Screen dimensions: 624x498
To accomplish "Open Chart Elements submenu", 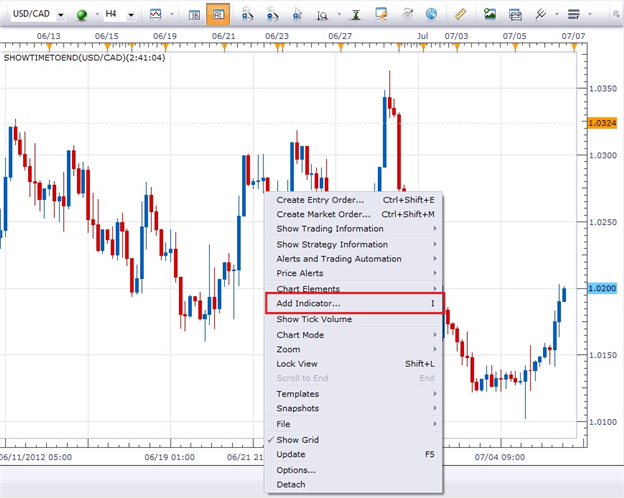I will [354, 289].
